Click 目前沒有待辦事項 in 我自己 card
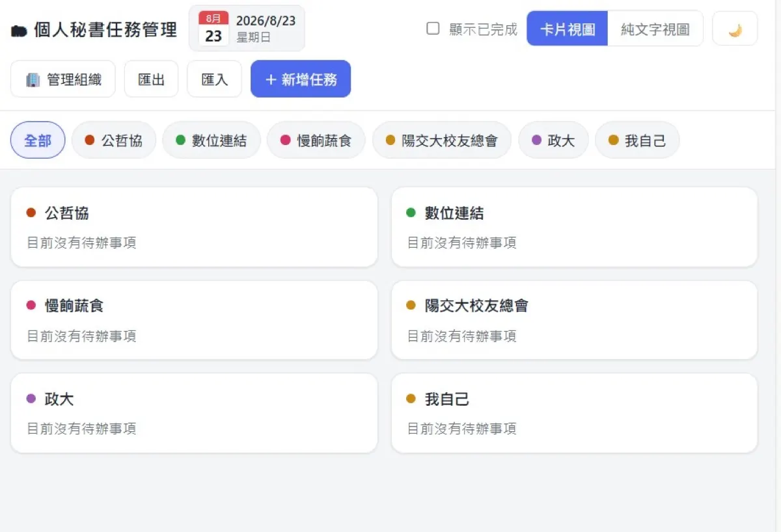The height and width of the screenshot is (532, 781). 462,429
